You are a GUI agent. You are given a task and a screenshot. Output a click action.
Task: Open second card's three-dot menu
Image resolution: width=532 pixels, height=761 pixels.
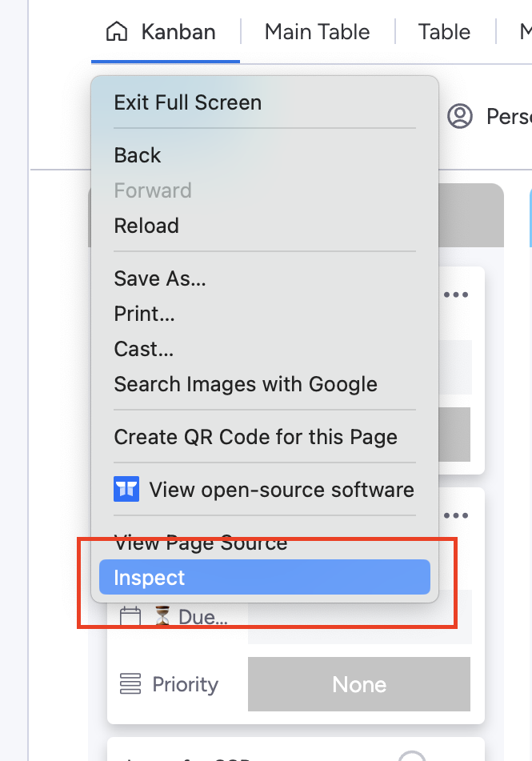pyautogui.click(x=456, y=515)
